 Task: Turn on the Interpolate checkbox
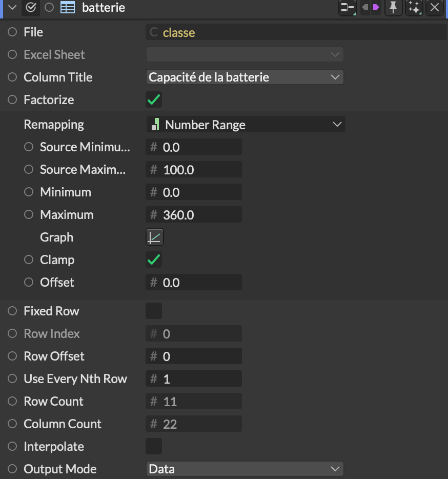click(154, 447)
